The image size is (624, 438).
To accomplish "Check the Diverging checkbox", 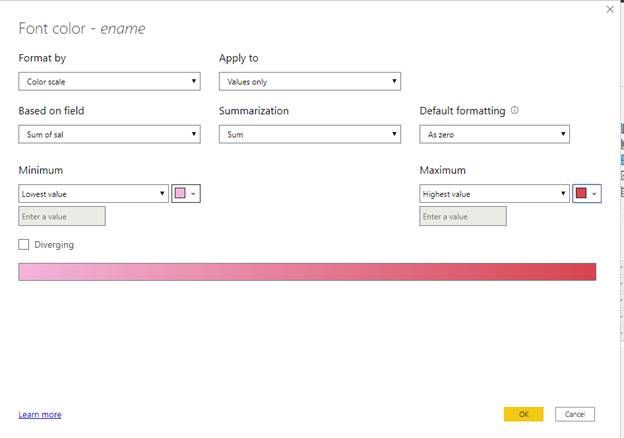I will click(24, 245).
